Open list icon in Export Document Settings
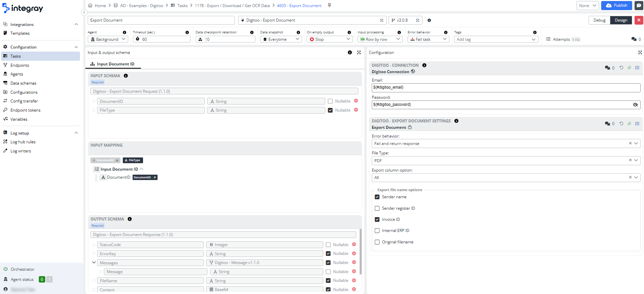 [637, 124]
